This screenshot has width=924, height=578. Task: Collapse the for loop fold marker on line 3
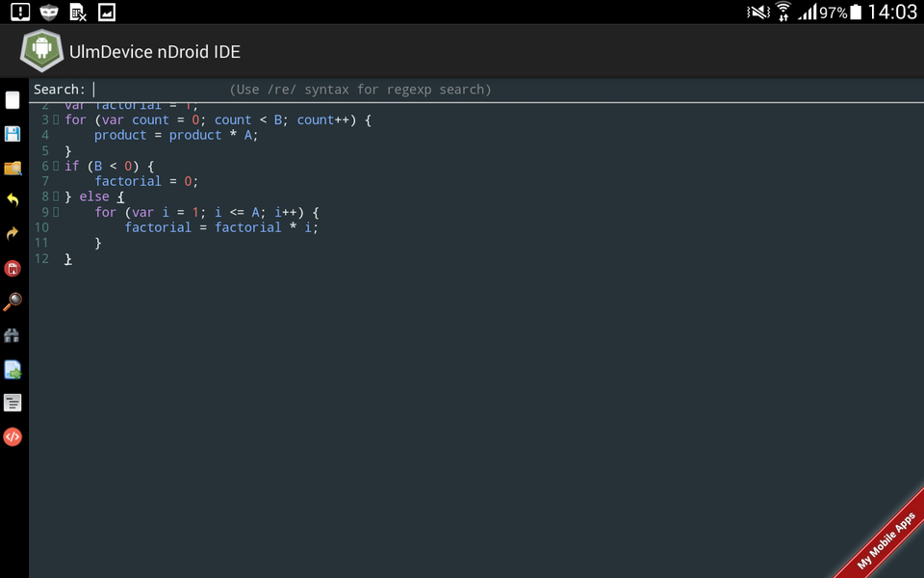tap(56, 119)
